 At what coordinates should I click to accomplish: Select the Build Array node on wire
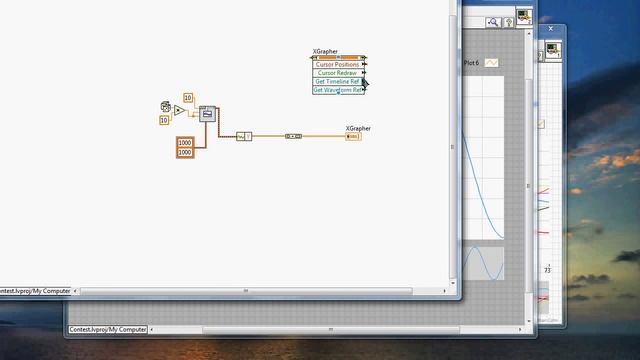coord(293,136)
